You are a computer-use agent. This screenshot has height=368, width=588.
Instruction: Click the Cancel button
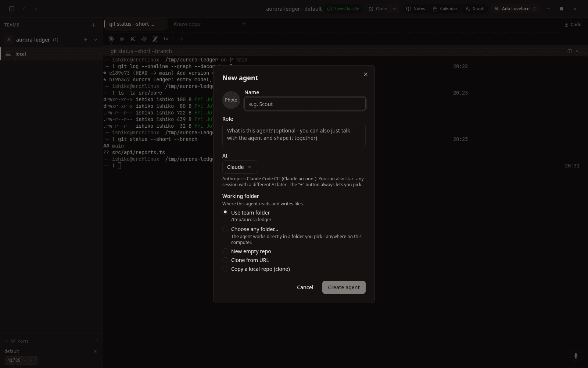[305, 287]
